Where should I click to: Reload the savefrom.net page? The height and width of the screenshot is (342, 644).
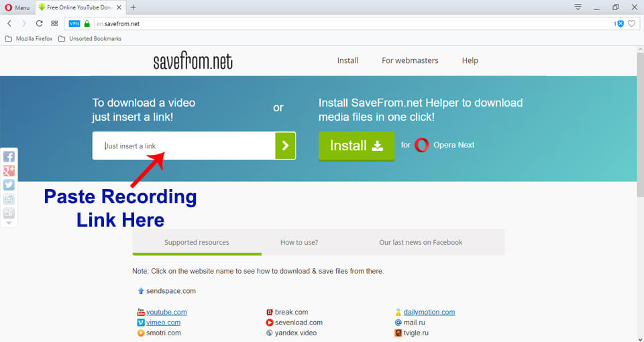(x=39, y=24)
